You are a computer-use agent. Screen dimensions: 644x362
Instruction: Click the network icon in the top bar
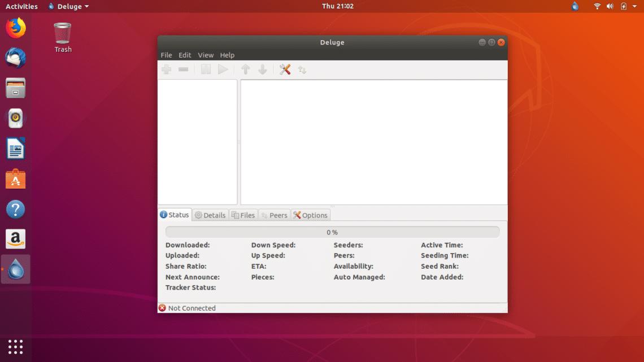click(598, 6)
